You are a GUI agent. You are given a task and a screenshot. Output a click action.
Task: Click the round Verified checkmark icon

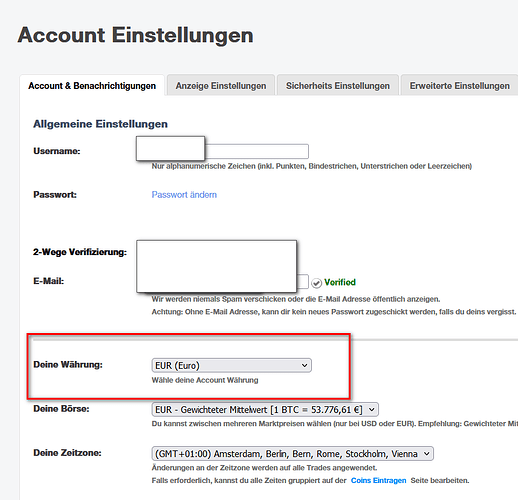[x=316, y=283]
